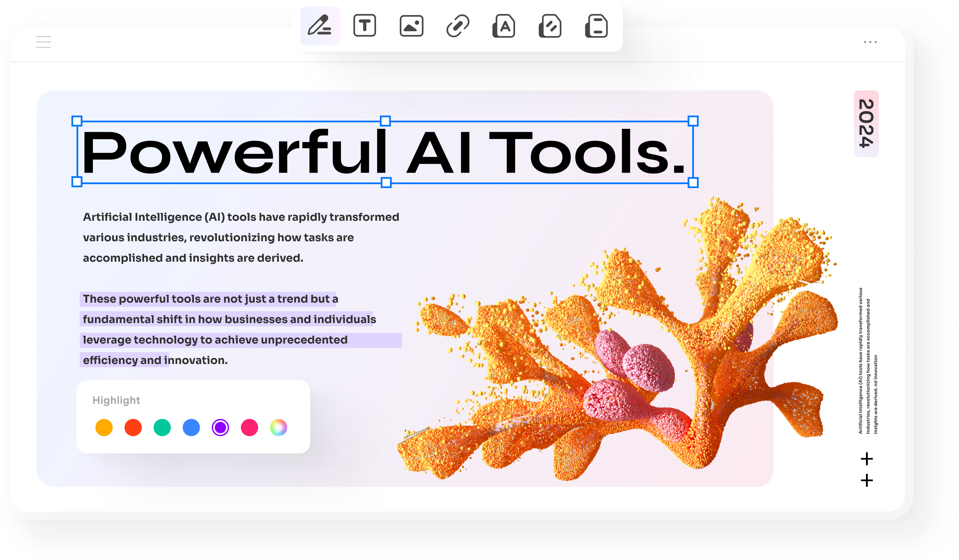Click the link tool icon
This screenshot has height=560, width=959.
pos(458,26)
